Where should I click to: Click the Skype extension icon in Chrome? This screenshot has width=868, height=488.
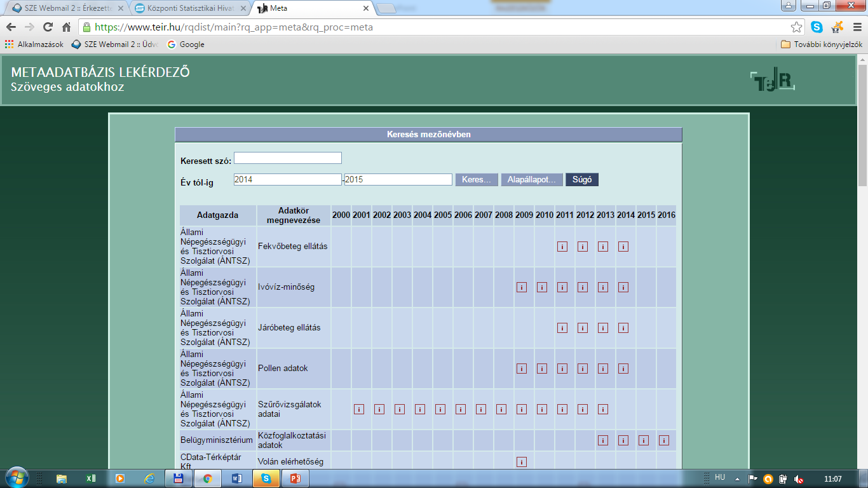click(817, 27)
